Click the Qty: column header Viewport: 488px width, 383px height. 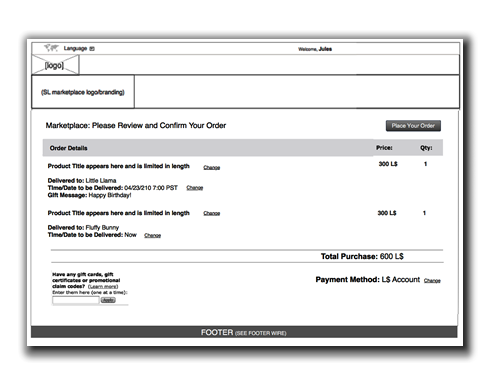pyautogui.click(x=426, y=148)
